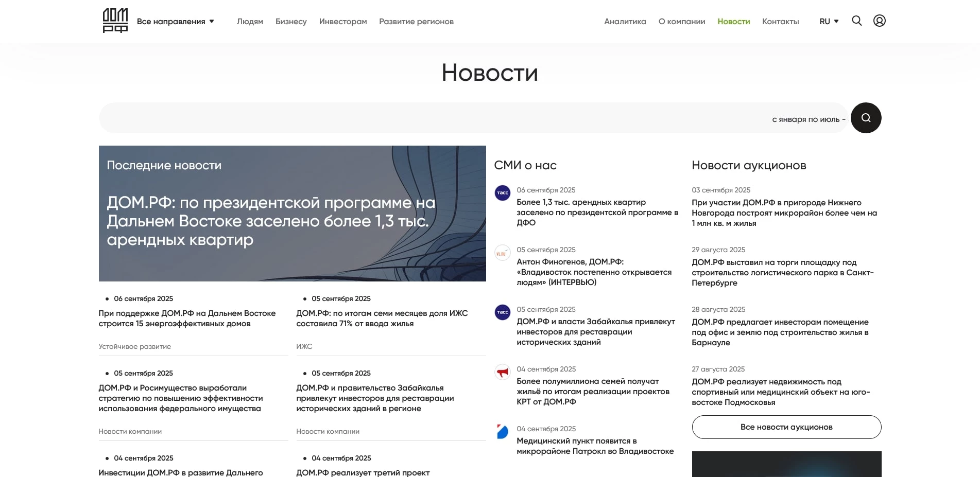Select the Аналитика menu item
980x477 pixels.
(625, 22)
